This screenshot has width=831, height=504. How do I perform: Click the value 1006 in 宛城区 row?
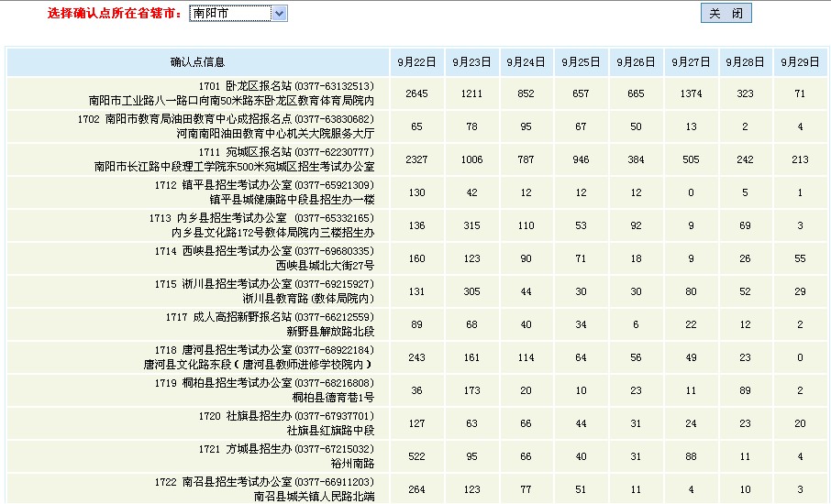pyautogui.click(x=471, y=159)
